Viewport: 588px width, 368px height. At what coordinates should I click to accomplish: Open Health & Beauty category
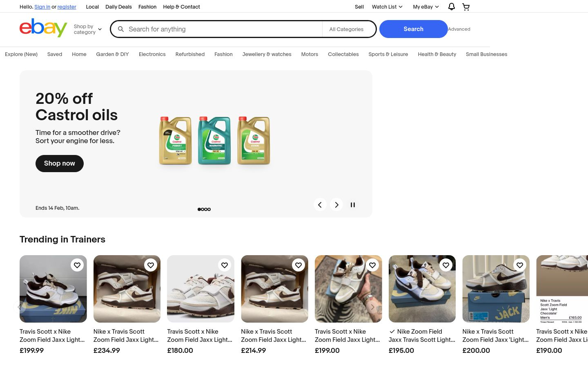tap(437, 54)
